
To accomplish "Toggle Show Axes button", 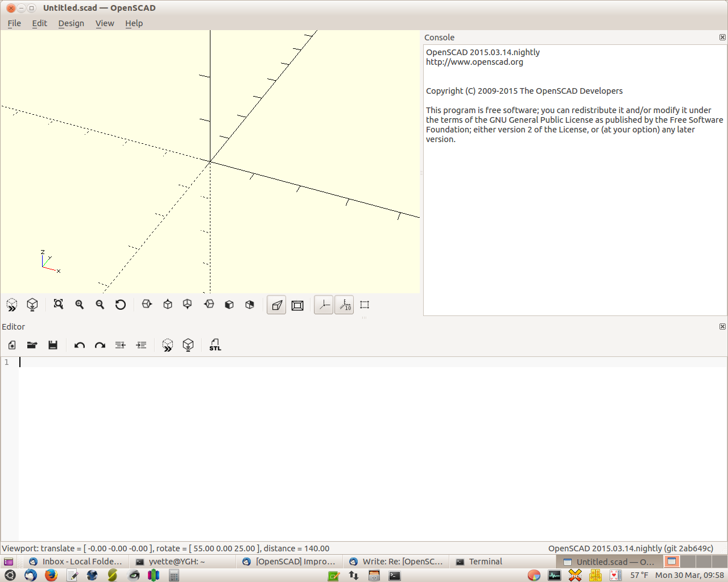I will pyautogui.click(x=324, y=305).
